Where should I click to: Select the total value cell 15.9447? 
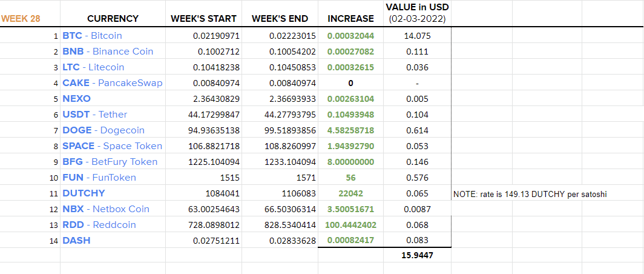(x=417, y=255)
